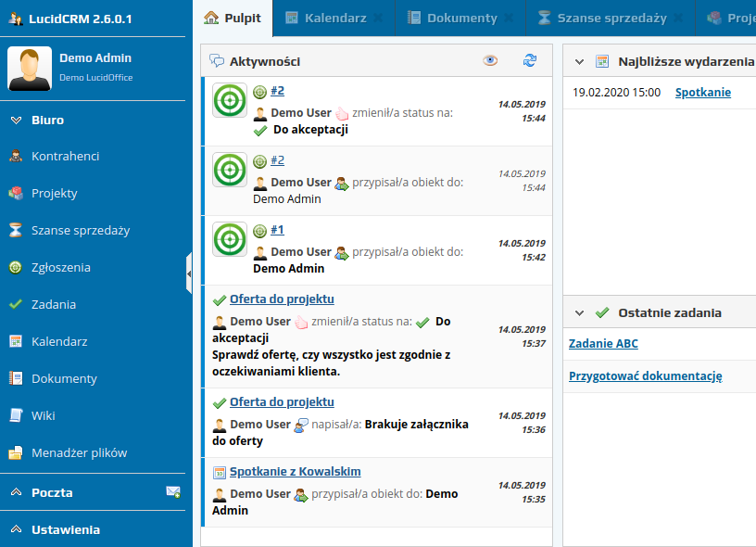Collapse the Ostatnie zadania panel
The width and height of the screenshot is (756, 547).
pyautogui.click(x=580, y=313)
